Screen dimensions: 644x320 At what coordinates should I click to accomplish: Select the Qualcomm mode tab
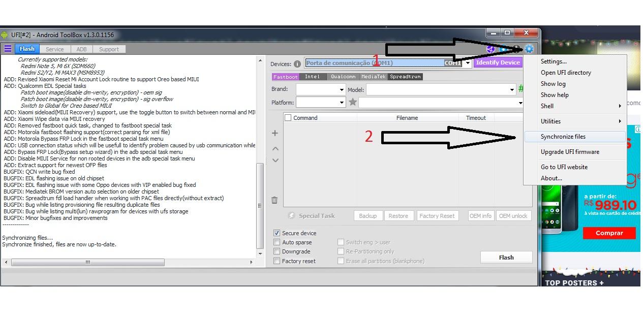click(343, 77)
